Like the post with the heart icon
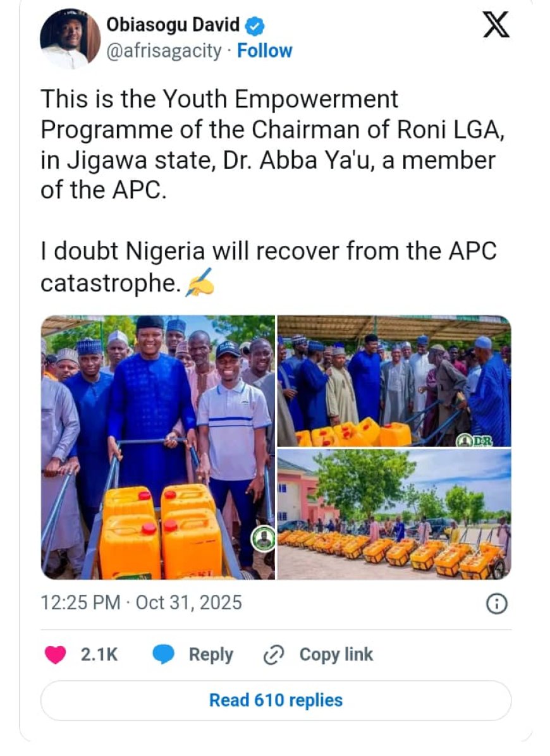 click(56, 654)
